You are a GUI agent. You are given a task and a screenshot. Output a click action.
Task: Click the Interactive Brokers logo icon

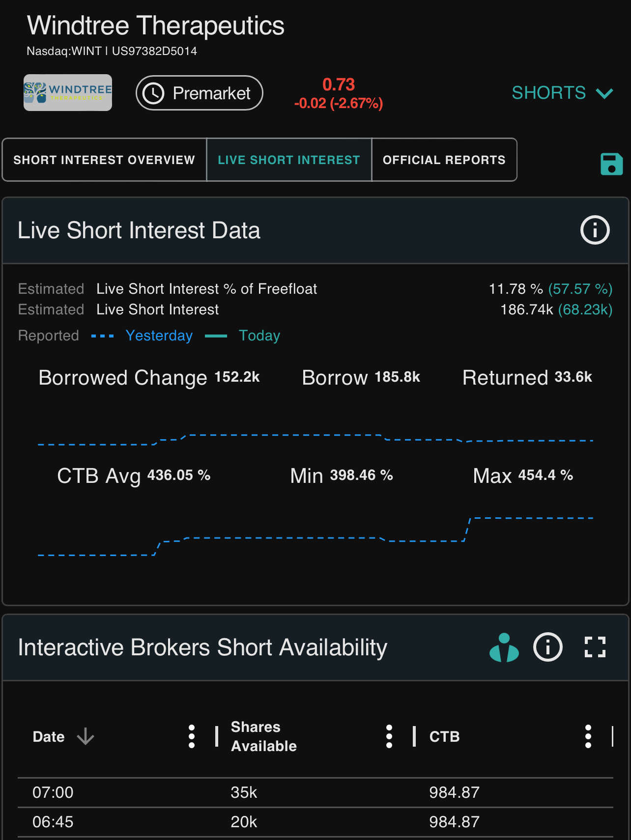(504, 647)
